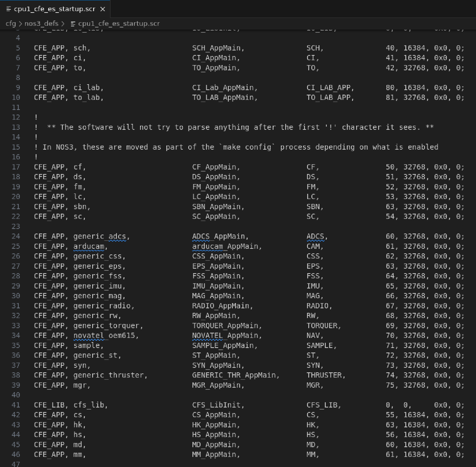This screenshot has height=467, width=476.
Task: Click the text 'generic_rw,'
Action: click(97, 316)
